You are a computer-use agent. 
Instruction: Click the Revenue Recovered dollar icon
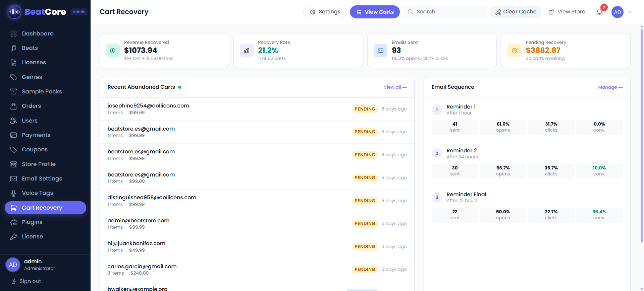click(x=113, y=51)
